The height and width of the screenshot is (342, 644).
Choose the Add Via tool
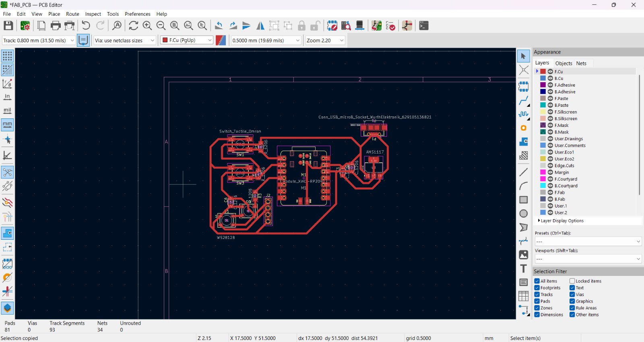[x=523, y=128]
